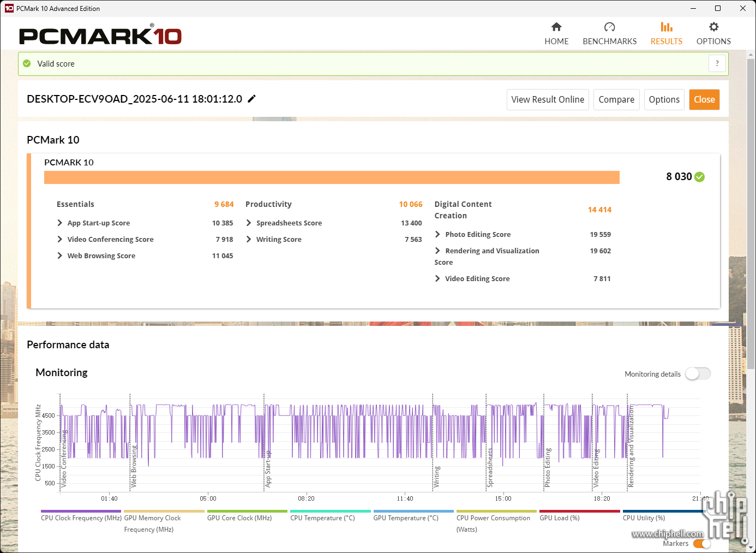The image size is (756, 553).
Task: Open the OPTIONS tab
Action: pyautogui.click(x=713, y=34)
